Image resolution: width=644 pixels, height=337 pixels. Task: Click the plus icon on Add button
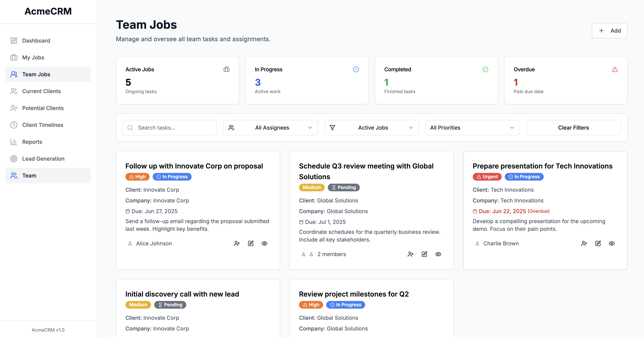pyautogui.click(x=601, y=30)
